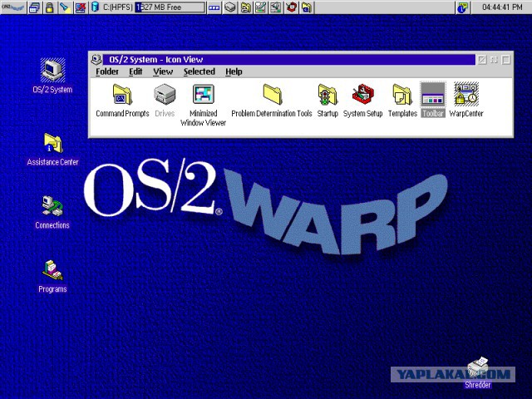Switch trays using the three-dot tray button
Viewport: 532px width, 399px height.
[x=214, y=7]
